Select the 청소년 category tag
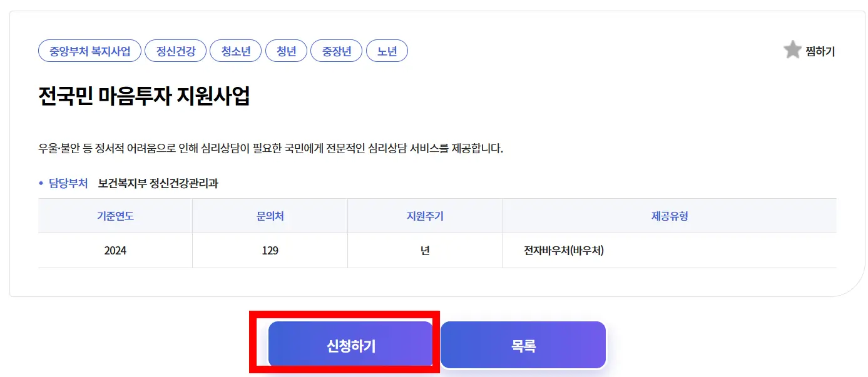Screen dimensions: 868x377 point(236,51)
